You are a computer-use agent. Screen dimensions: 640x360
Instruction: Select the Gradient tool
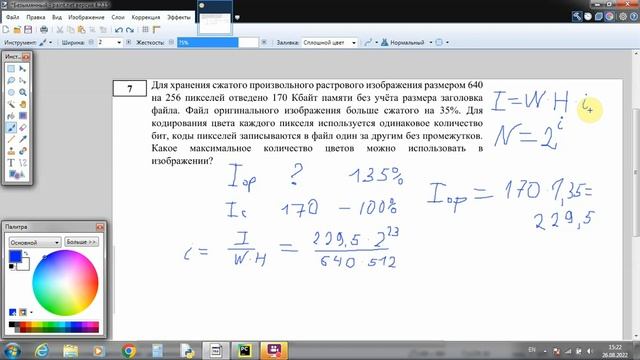23,116
